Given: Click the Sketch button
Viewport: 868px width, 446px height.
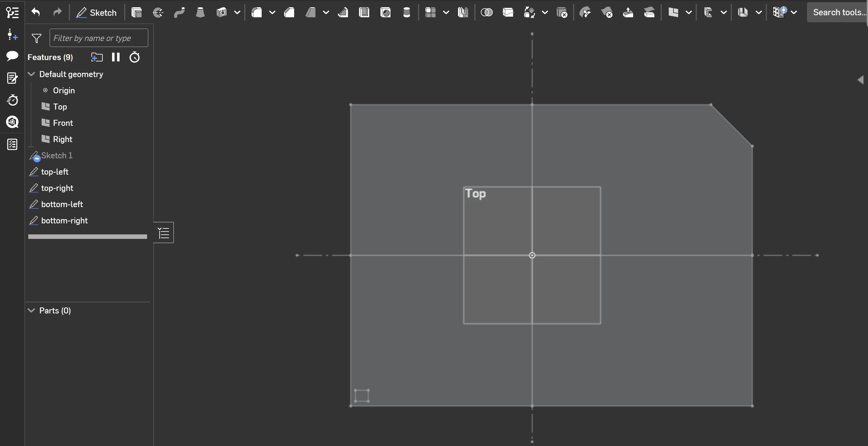Looking at the screenshot, I should click(x=96, y=13).
